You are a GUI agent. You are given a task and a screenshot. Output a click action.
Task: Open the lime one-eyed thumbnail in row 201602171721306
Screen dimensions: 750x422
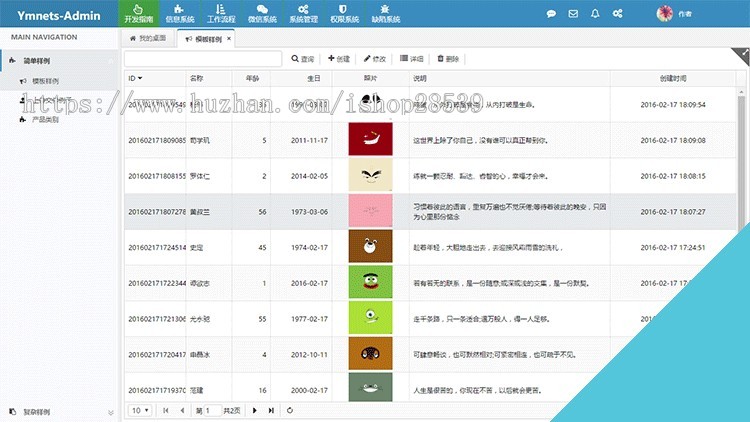pyautogui.click(x=370, y=317)
